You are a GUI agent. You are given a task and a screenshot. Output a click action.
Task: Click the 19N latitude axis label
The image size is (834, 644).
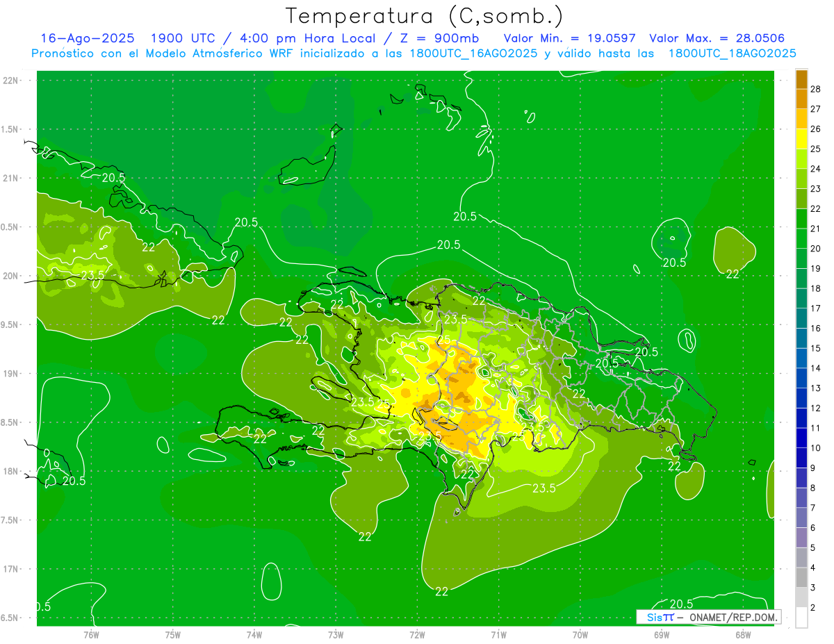click(12, 374)
